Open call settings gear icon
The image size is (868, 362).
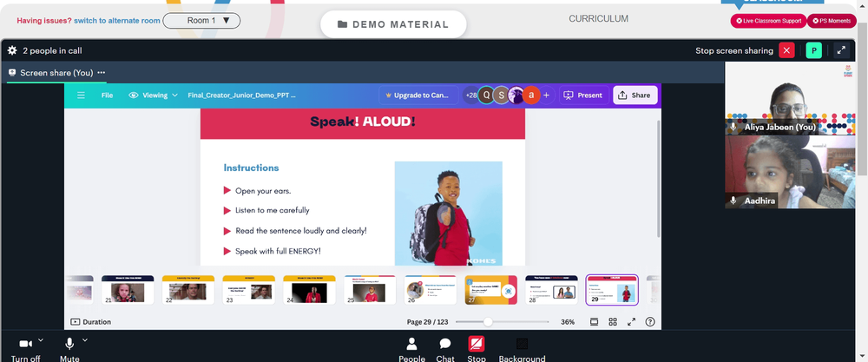click(12, 50)
